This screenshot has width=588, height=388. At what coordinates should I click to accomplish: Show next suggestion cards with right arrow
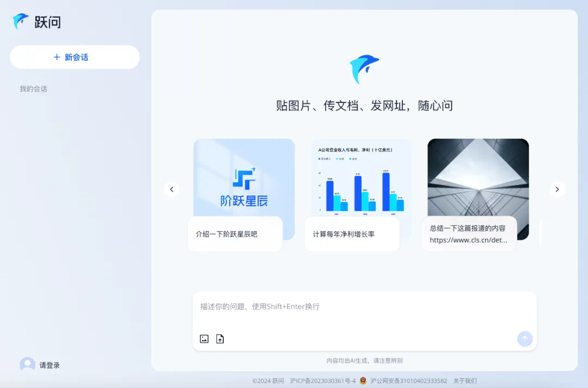point(558,189)
